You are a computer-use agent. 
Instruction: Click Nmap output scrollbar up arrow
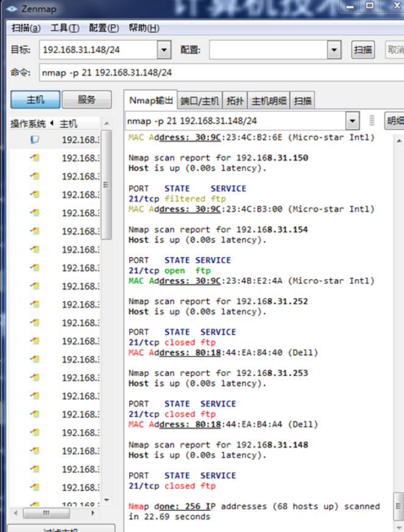click(399, 140)
